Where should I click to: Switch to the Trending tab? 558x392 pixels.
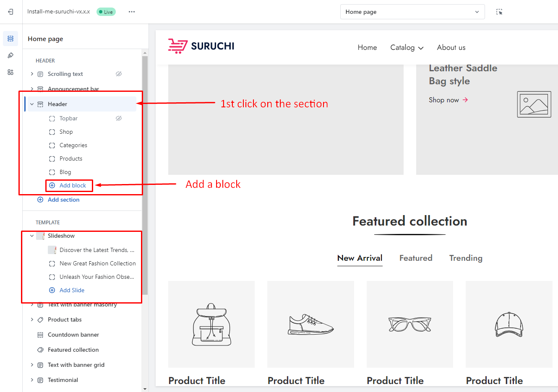466,258
